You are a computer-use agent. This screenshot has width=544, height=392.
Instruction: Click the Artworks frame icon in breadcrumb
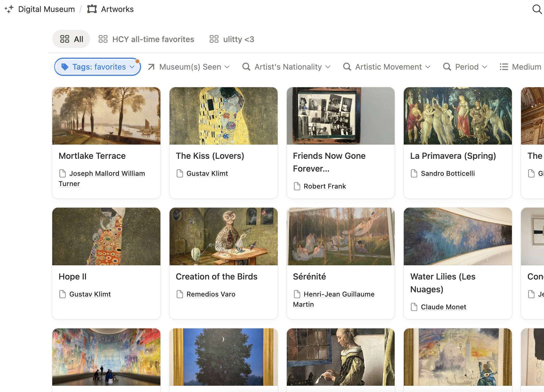pos(92,9)
